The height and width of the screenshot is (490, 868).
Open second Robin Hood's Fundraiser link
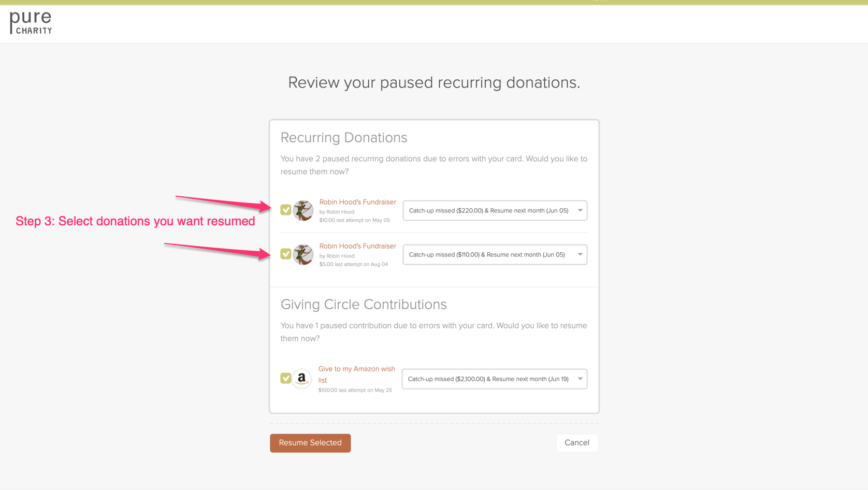tap(358, 246)
